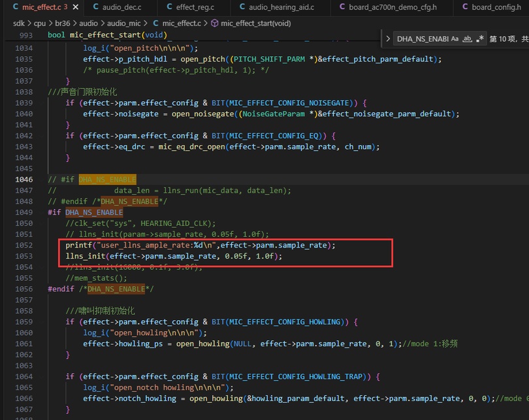
Task: Click the function cube icon in breadcrumbs
Action: tap(215, 24)
